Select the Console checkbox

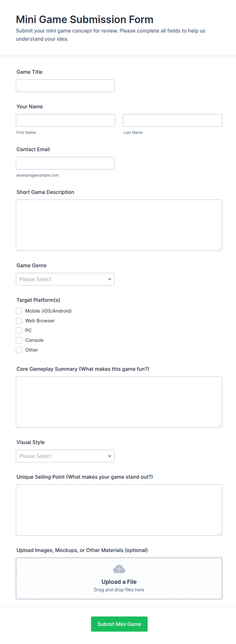coord(19,340)
